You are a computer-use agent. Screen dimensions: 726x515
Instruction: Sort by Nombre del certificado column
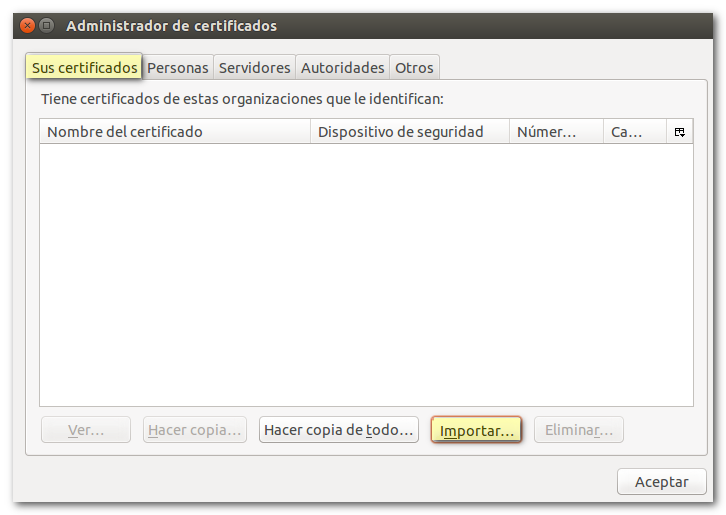[175, 132]
